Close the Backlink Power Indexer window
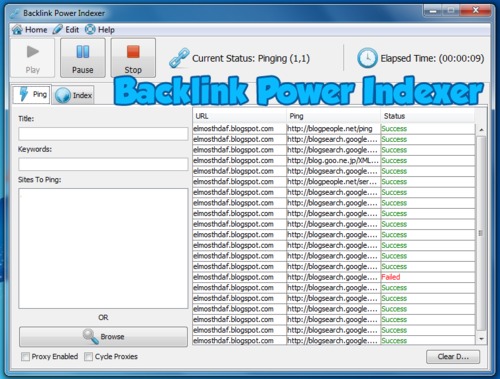 [476, 11]
